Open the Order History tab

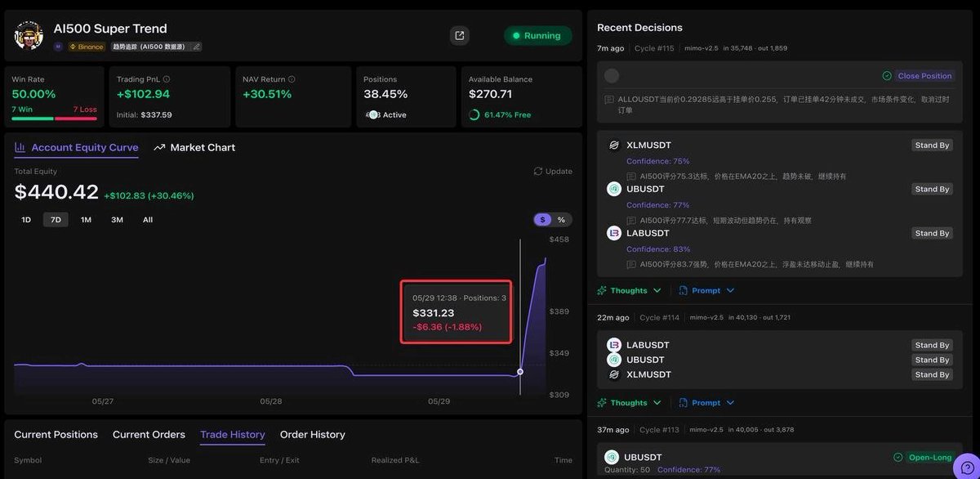pyautogui.click(x=313, y=435)
